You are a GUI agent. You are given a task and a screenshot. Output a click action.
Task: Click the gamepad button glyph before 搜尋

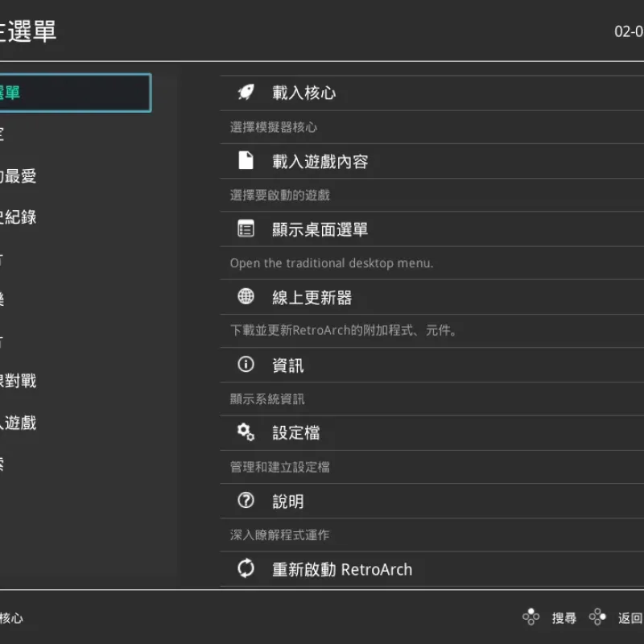pyautogui.click(x=530, y=617)
